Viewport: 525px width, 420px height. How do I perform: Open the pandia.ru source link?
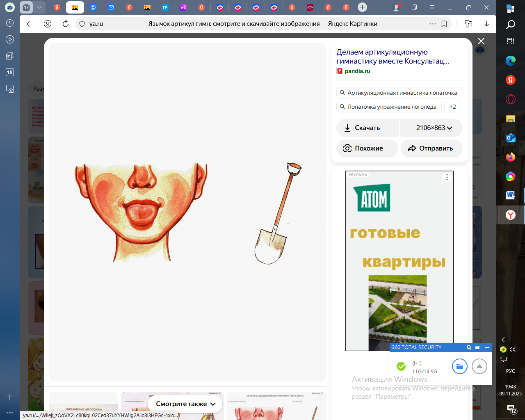(357, 71)
